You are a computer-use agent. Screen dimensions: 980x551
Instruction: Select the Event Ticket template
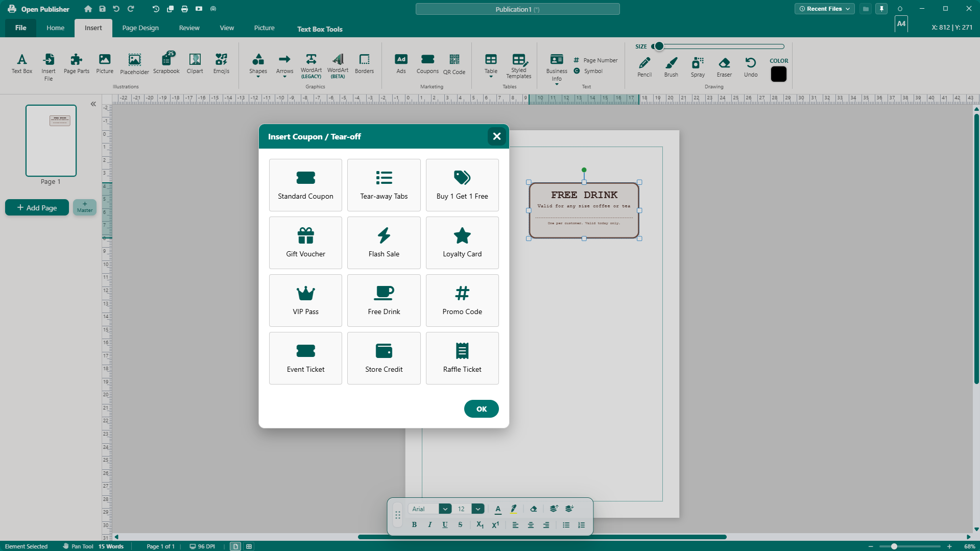[x=305, y=358]
